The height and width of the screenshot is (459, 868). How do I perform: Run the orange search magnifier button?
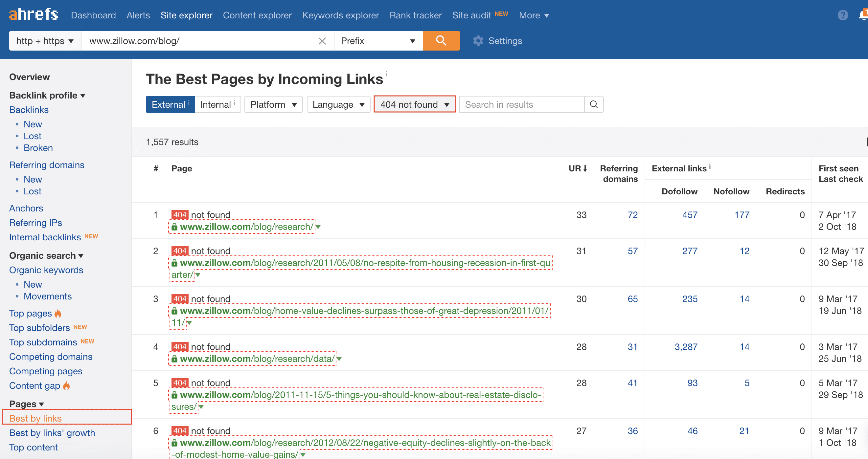point(441,41)
